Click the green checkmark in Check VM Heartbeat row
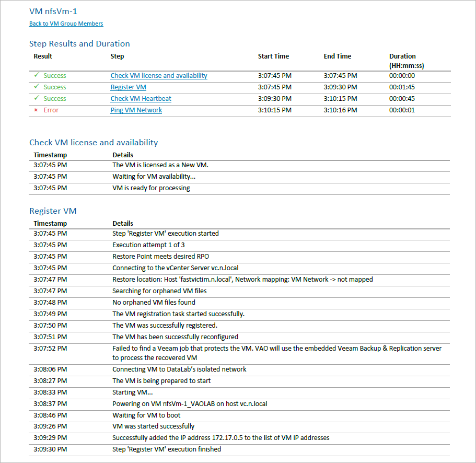 click(37, 98)
